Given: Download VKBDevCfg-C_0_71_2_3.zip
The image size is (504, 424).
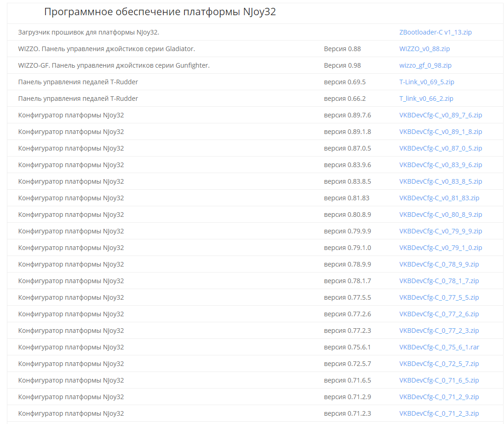Looking at the screenshot, I should (x=439, y=413).
